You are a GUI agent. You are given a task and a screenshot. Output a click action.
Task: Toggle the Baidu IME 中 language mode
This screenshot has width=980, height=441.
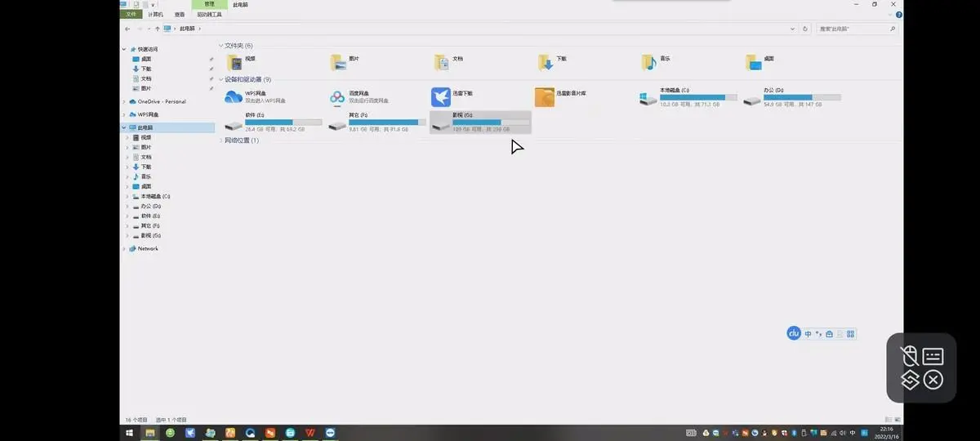click(808, 334)
